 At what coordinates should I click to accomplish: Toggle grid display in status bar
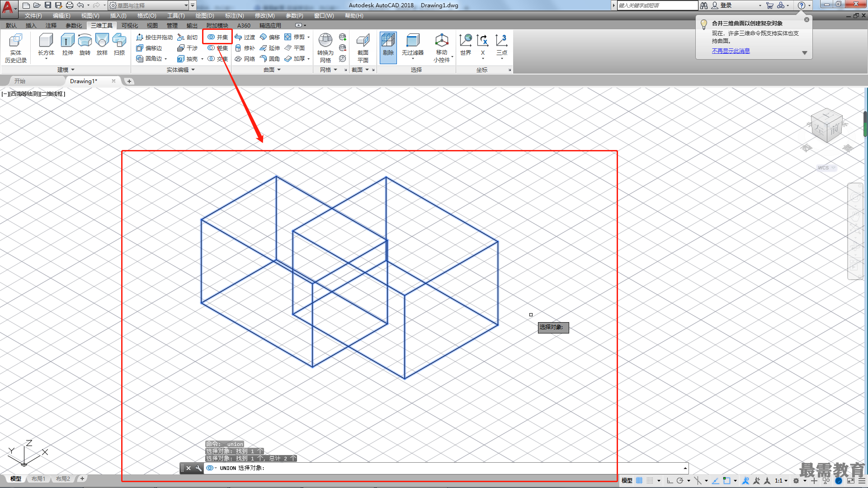639,480
